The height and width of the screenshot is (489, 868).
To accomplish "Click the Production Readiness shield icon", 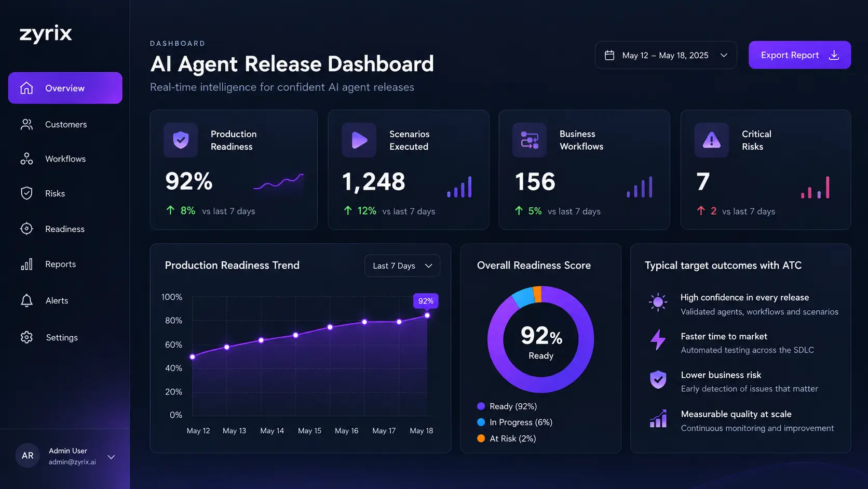I will [x=181, y=140].
